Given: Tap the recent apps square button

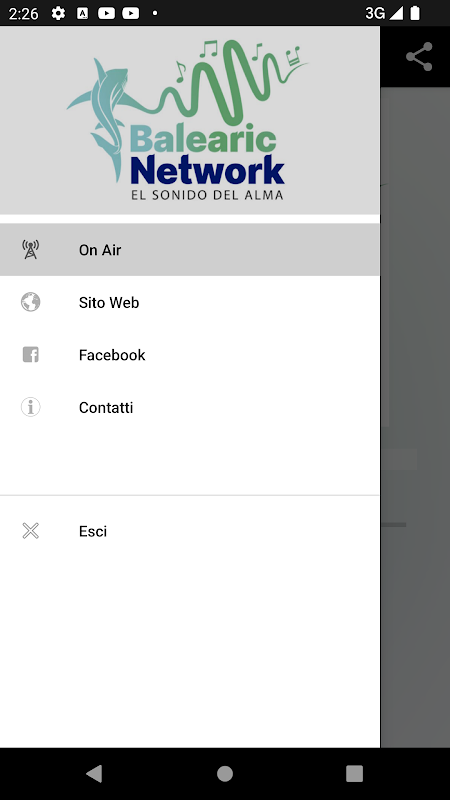Looking at the screenshot, I should pyautogui.click(x=354, y=773).
